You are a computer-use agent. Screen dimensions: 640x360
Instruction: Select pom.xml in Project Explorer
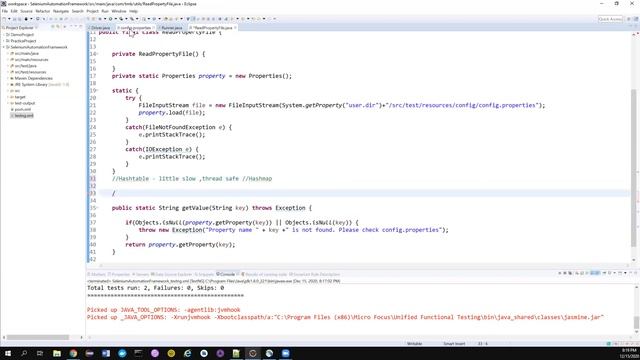22,109
